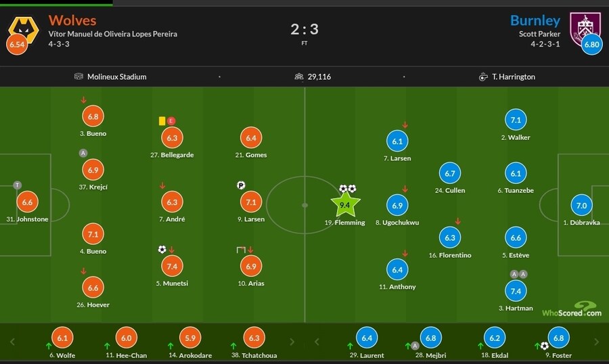Click the yellow card icon above Bellegarde
609x364 pixels.
(162, 121)
